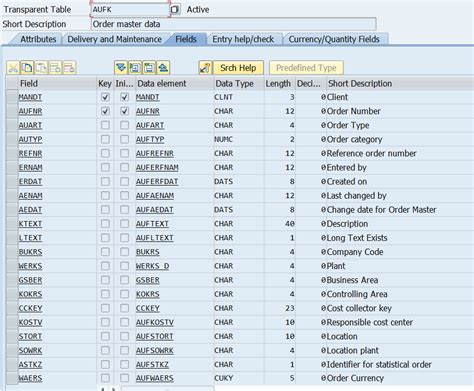The height and width of the screenshot is (391, 474).
Task: Open the KOKRS data element link
Action: click(x=148, y=294)
